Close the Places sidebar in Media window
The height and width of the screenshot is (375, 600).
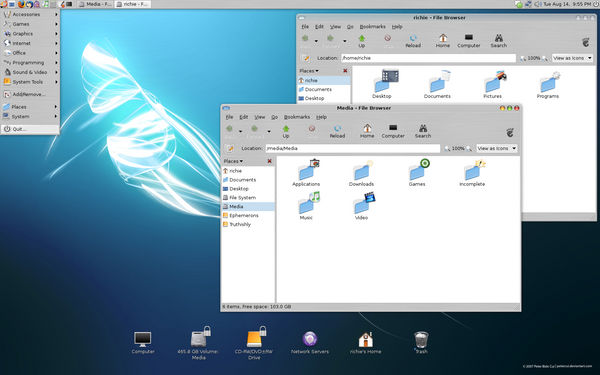click(x=269, y=161)
